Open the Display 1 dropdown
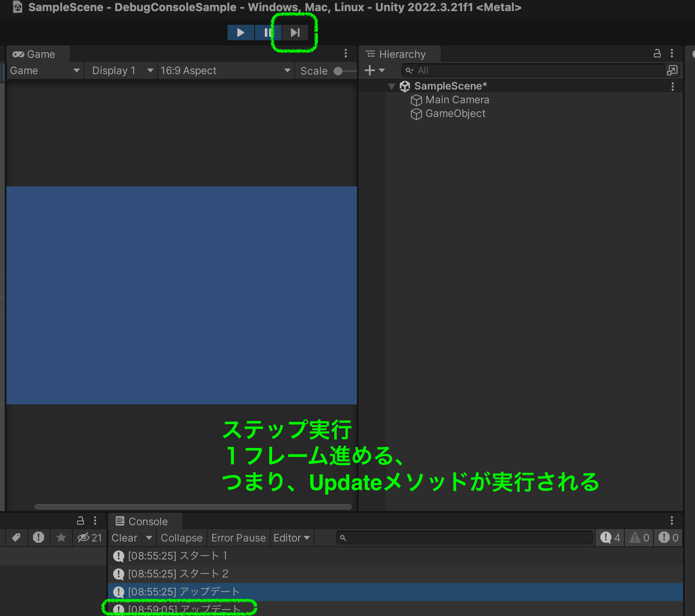 click(x=121, y=71)
